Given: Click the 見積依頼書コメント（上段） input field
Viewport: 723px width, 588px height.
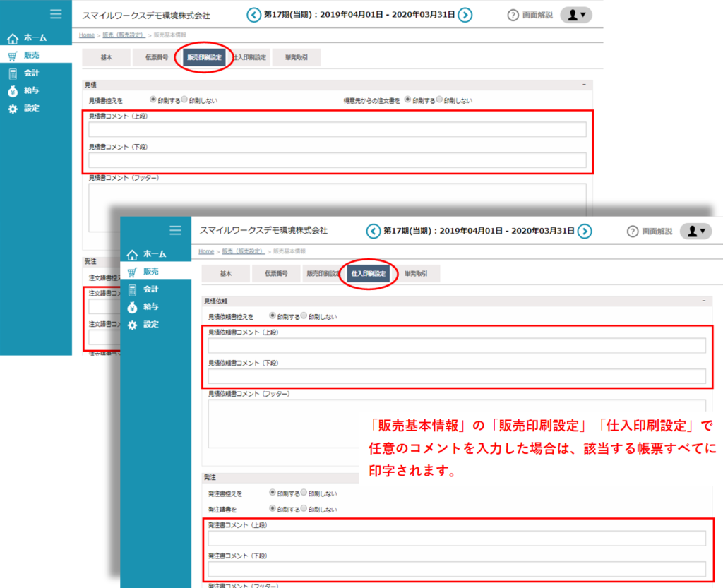Looking at the screenshot, I should 457,346.
